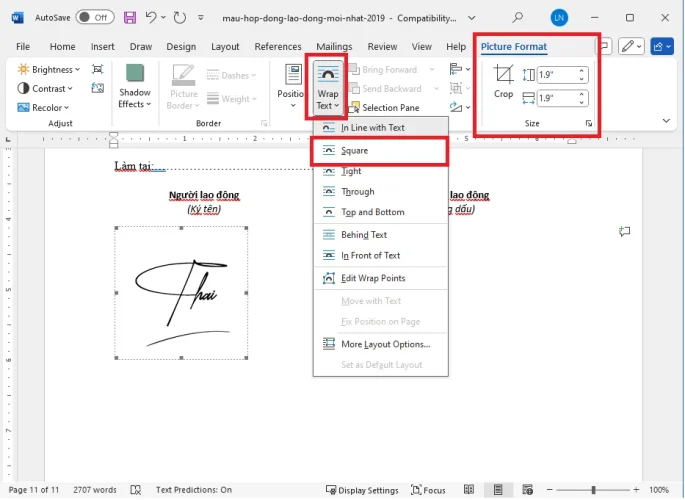Click the Save icon in title bar

(131, 17)
